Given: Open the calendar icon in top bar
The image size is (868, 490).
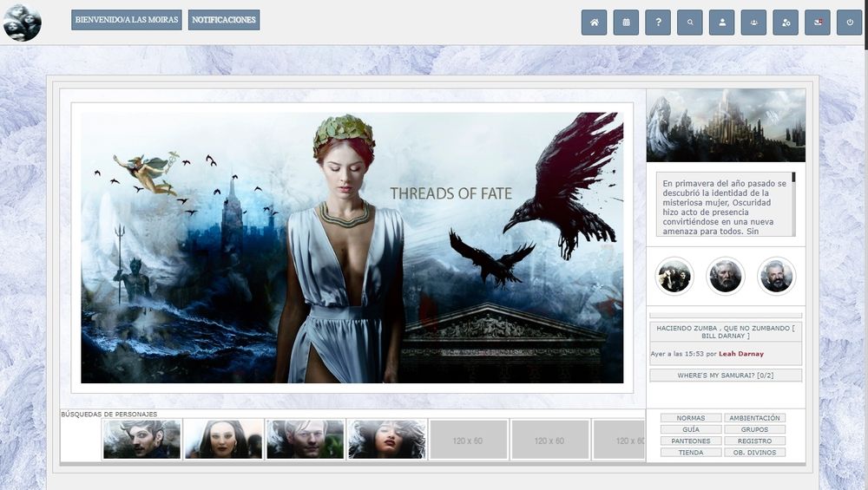Looking at the screenshot, I should [x=626, y=23].
